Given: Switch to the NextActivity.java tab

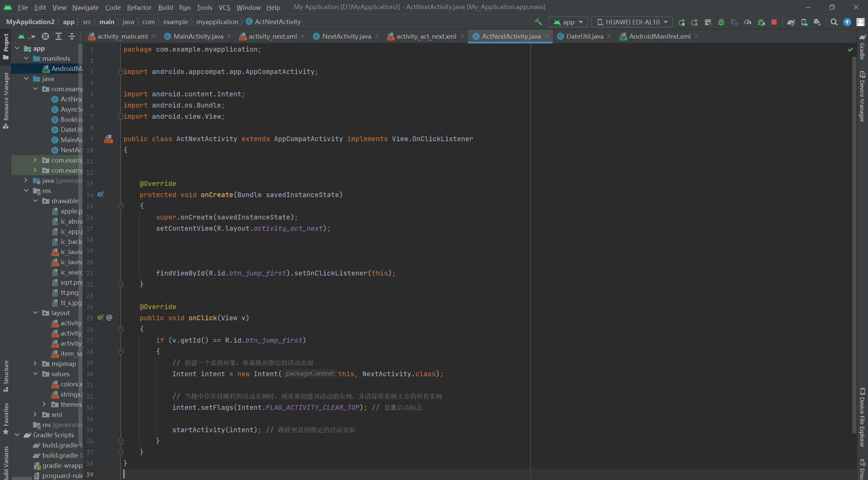Looking at the screenshot, I should coord(346,36).
